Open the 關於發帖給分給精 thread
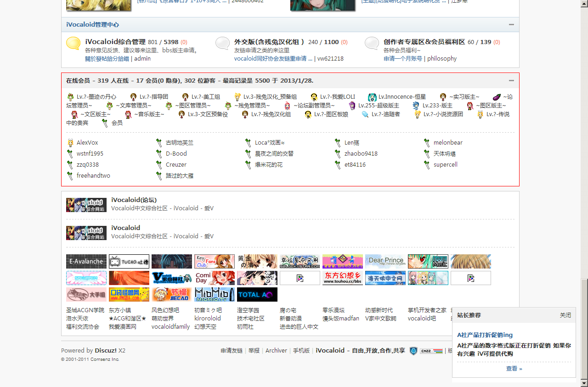588x387 pixels. (107, 59)
